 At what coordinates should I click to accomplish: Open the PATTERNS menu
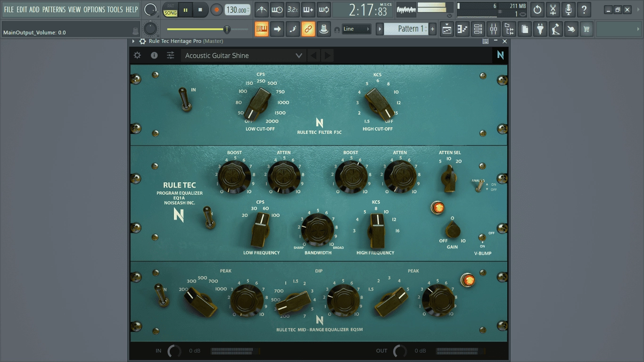54,9
